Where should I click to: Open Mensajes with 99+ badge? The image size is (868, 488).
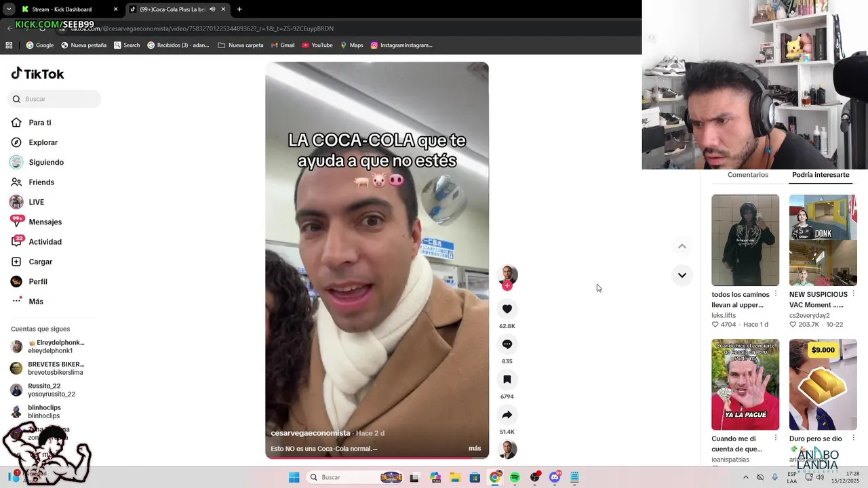click(36, 222)
